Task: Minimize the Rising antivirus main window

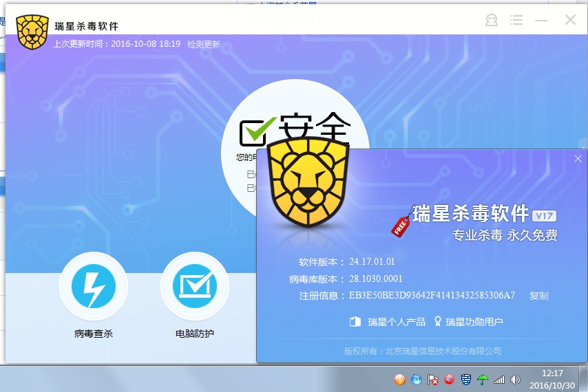Action: pos(540,20)
